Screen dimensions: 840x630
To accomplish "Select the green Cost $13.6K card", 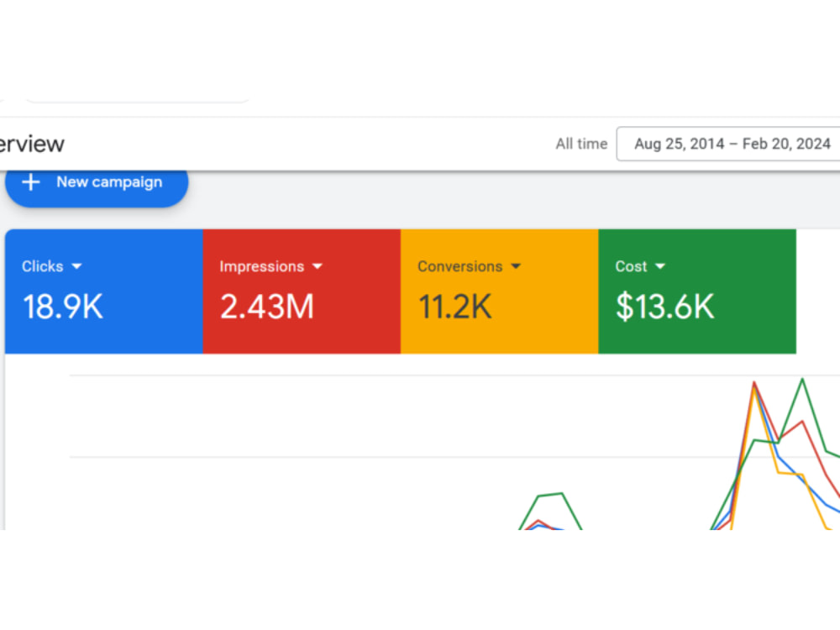I will coord(697,291).
